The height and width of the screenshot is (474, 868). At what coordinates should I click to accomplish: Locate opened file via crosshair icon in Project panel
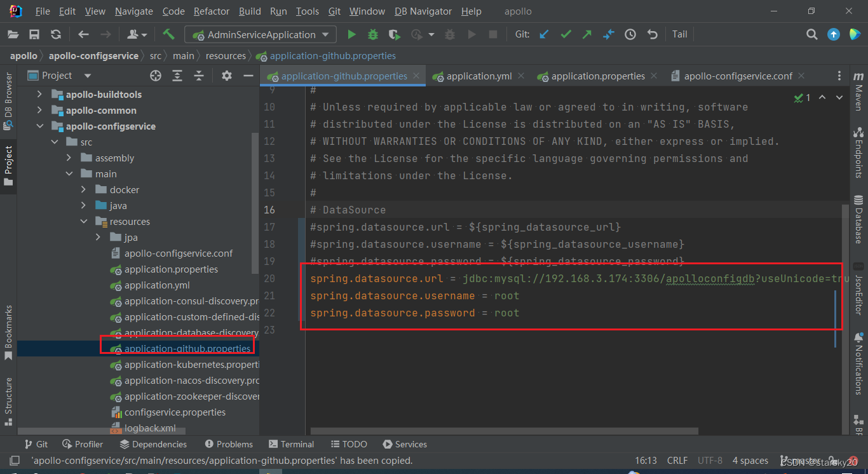(x=156, y=76)
